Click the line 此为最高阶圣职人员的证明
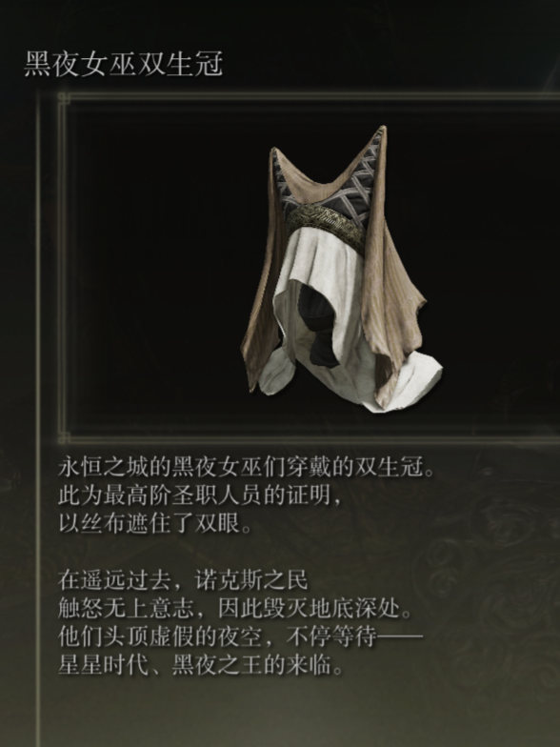 [200, 495]
